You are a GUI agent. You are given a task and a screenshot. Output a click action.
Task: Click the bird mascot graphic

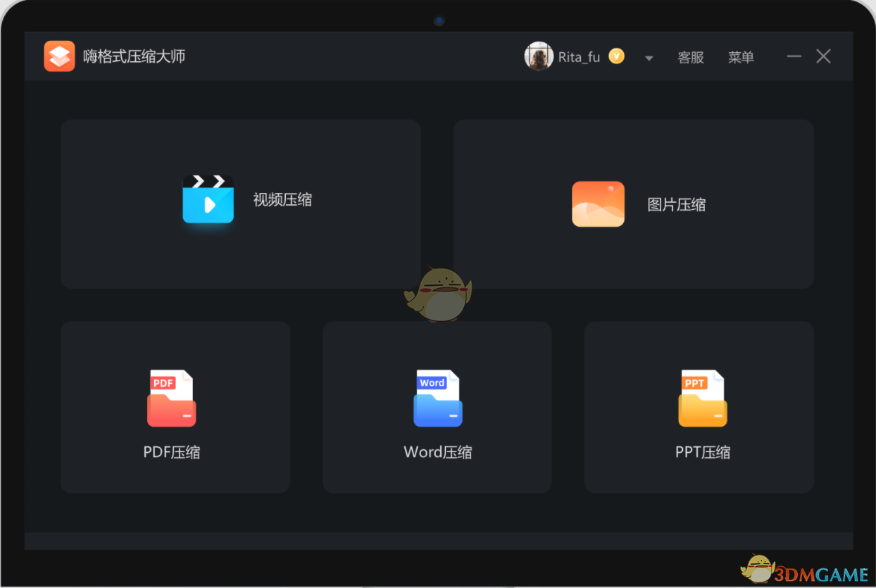click(438, 292)
